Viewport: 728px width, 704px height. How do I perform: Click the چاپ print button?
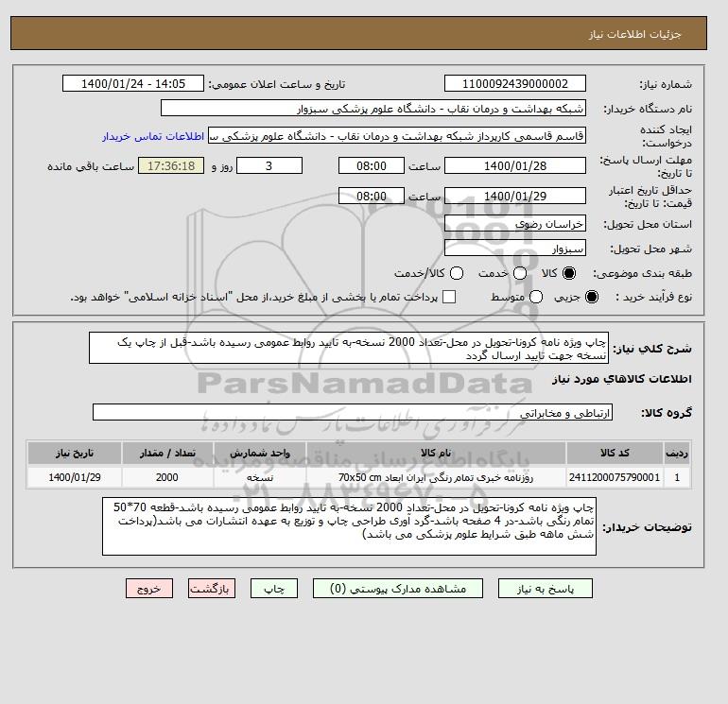coord(274,589)
